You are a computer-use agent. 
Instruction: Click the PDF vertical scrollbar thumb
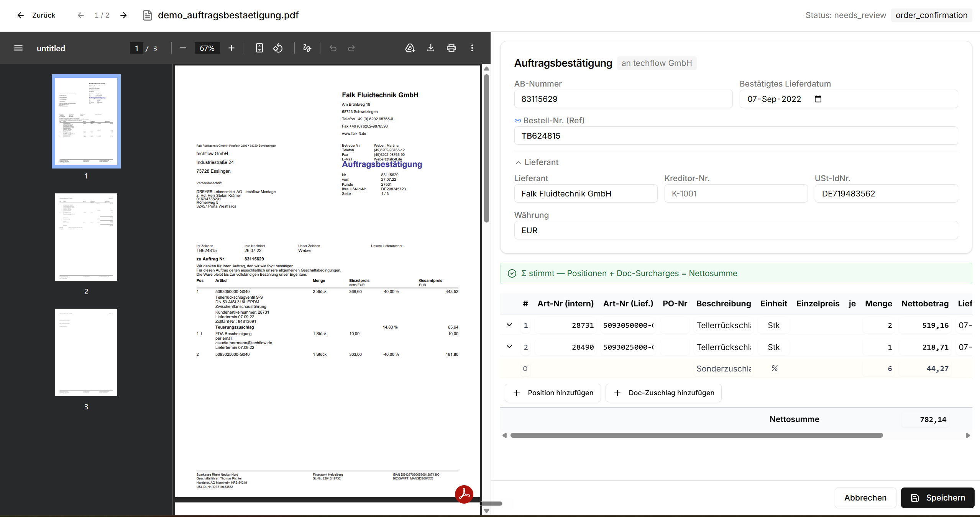pyautogui.click(x=486, y=148)
